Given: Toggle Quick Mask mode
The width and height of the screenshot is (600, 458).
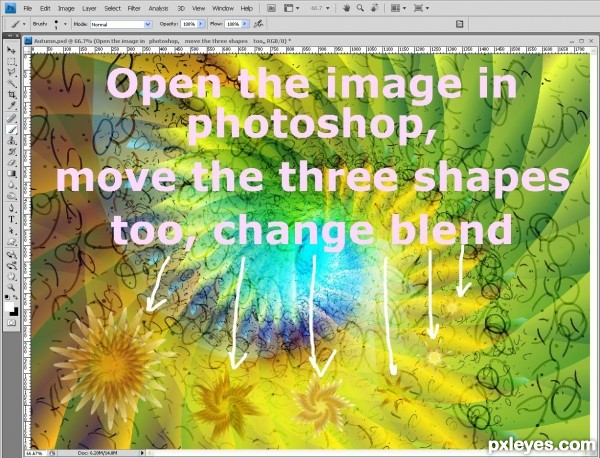Looking at the screenshot, I should click(x=11, y=323).
